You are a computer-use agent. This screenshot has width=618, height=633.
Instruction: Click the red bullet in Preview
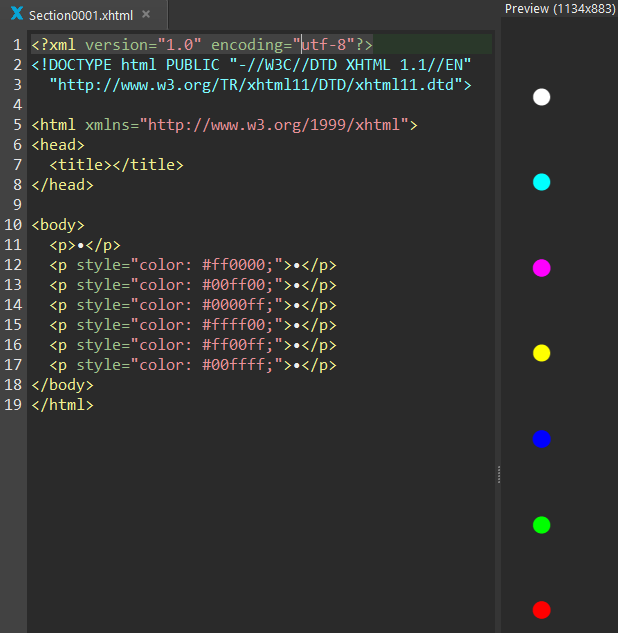tap(541, 610)
